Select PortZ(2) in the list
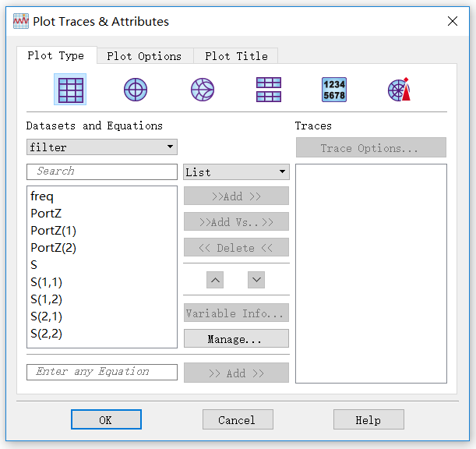476x449 pixels. coord(102,248)
